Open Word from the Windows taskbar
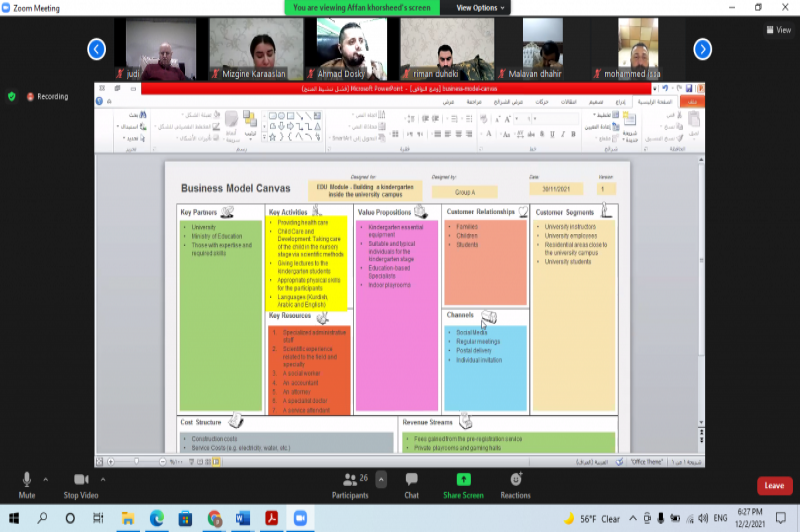This screenshot has height=532, width=800. pyautogui.click(x=242, y=518)
